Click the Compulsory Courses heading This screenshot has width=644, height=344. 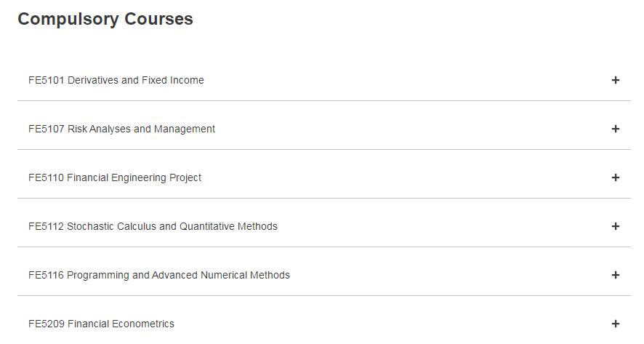[105, 19]
